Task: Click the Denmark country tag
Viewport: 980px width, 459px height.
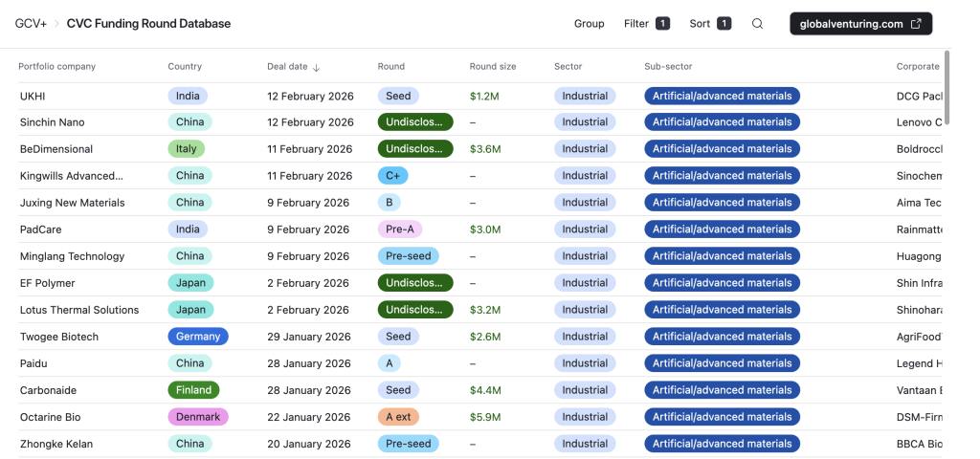Action: click(198, 417)
